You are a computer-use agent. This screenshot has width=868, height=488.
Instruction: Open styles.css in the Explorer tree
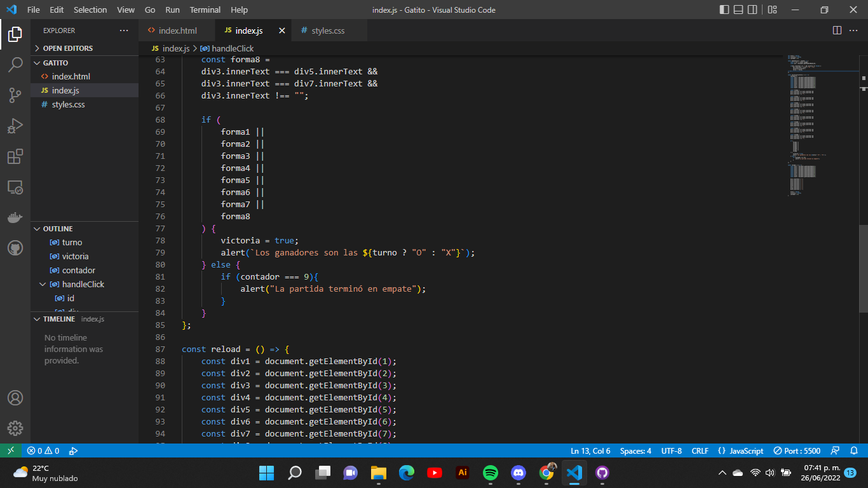pos(85,104)
